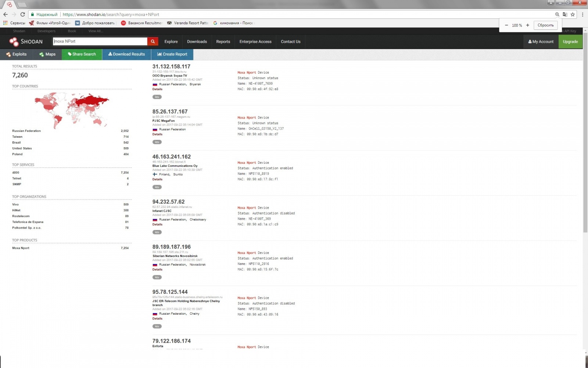This screenshot has height=368, width=588.
Task: Click the translate page icon in address bar
Action: (x=565, y=14)
